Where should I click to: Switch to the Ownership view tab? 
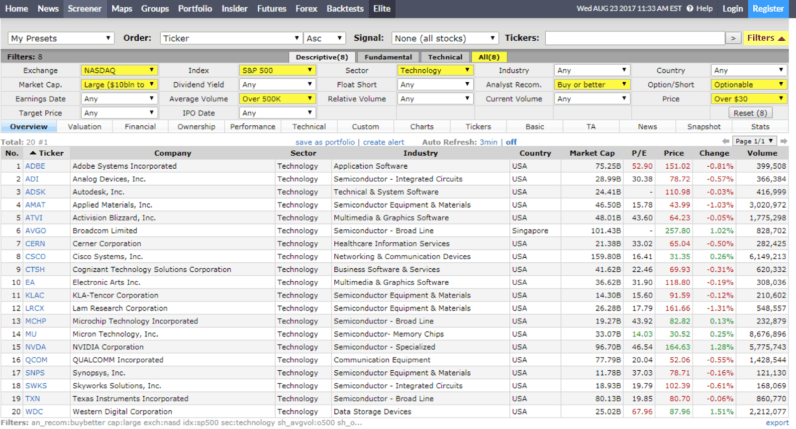click(196, 127)
